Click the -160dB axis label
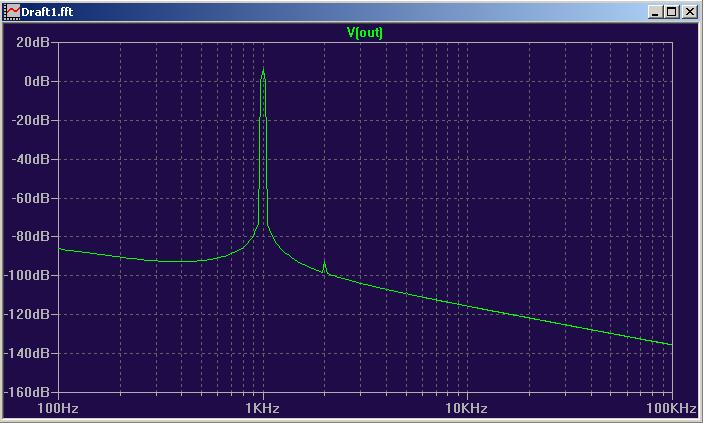The image size is (703, 423). pyautogui.click(x=26, y=392)
